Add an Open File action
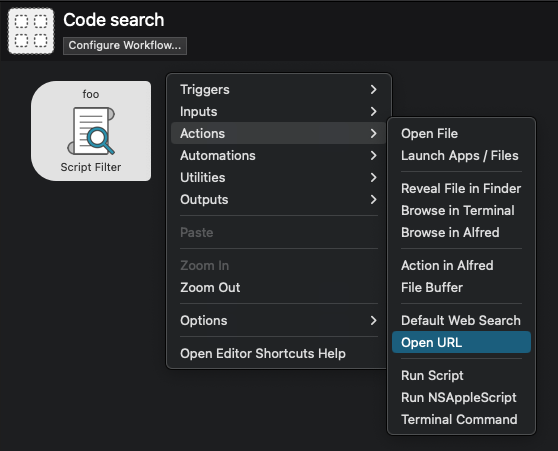Viewport: 558px width, 451px height. point(461,133)
